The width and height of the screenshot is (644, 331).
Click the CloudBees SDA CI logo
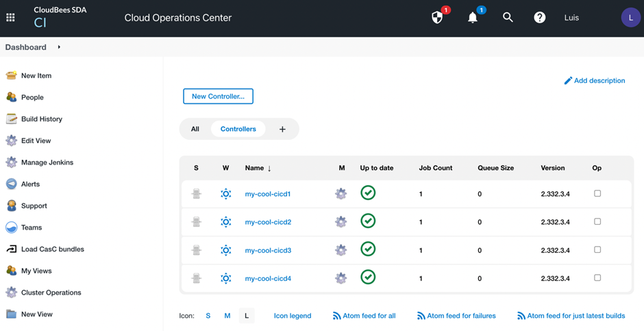coord(60,17)
